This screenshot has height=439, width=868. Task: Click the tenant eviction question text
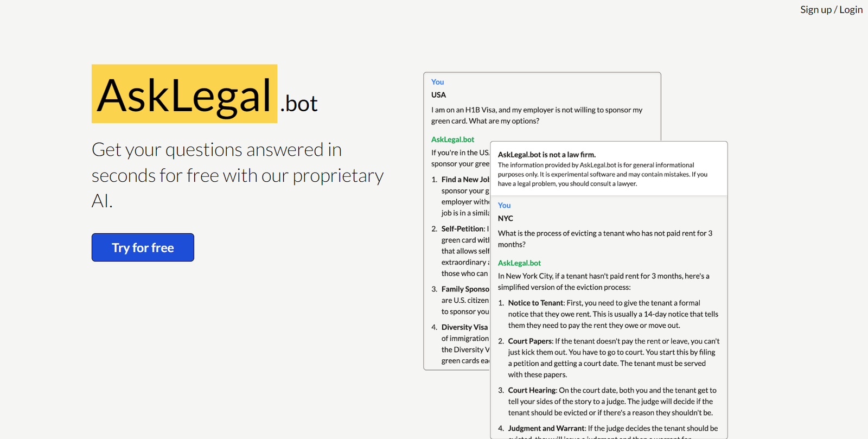604,239
